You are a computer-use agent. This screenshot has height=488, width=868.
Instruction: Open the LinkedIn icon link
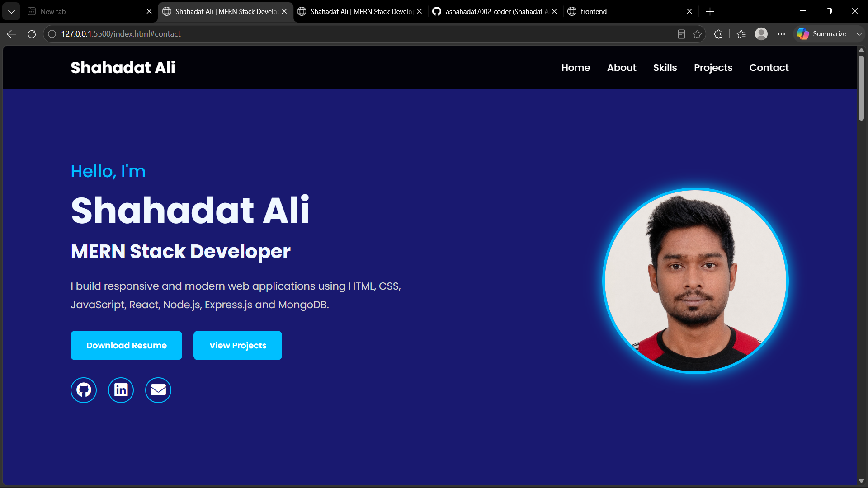coord(121,390)
